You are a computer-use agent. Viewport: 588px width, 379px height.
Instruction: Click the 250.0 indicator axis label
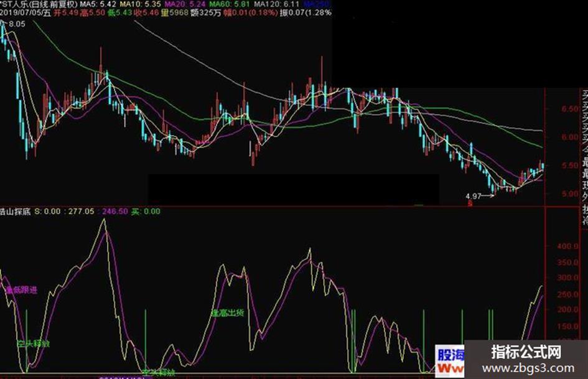568,294
